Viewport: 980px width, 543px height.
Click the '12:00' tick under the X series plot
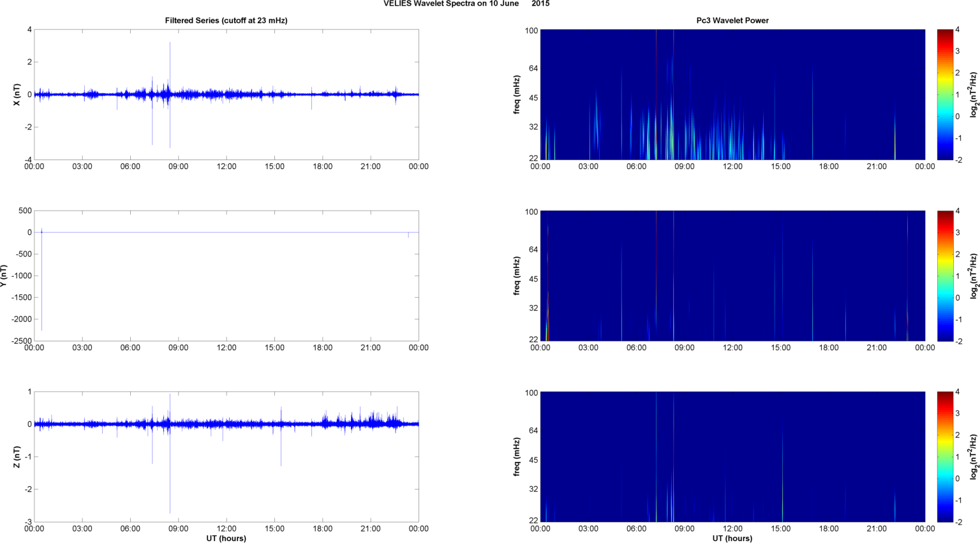226,167
